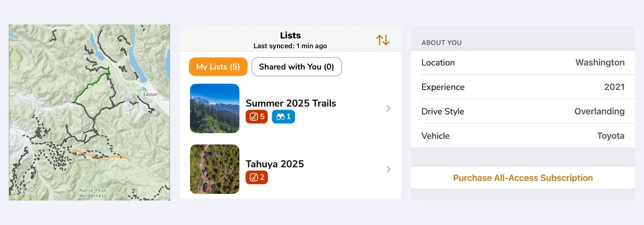
Task: Open Summer 2025 Trails list chevron
Action: 389,109
